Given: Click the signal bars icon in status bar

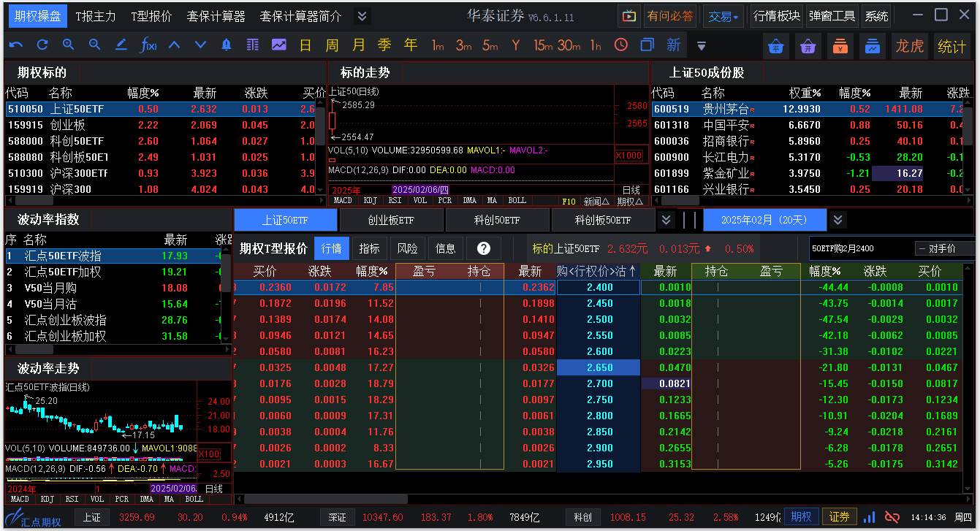Looking at the screenshot, I should coord(870,517).
